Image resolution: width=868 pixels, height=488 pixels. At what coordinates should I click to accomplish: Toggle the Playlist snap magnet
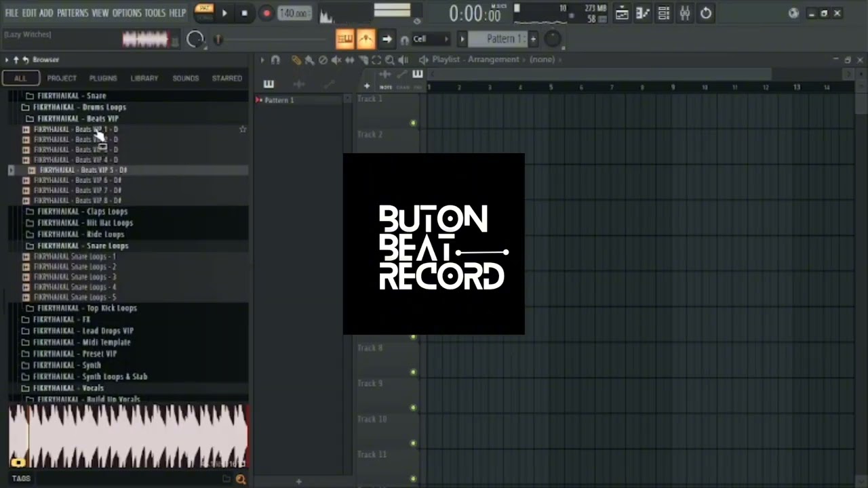[275, 60]
